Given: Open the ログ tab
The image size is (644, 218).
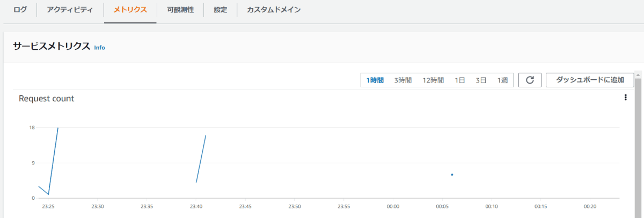Looking at the screenshot, I should tap(20, 10).
